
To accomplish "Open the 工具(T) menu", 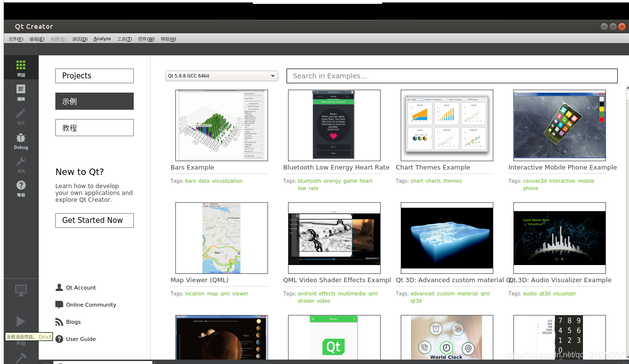I will 124,39.
